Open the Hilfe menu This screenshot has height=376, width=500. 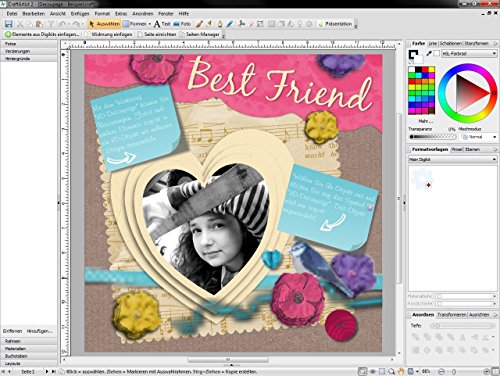click(x=184, y=14)
